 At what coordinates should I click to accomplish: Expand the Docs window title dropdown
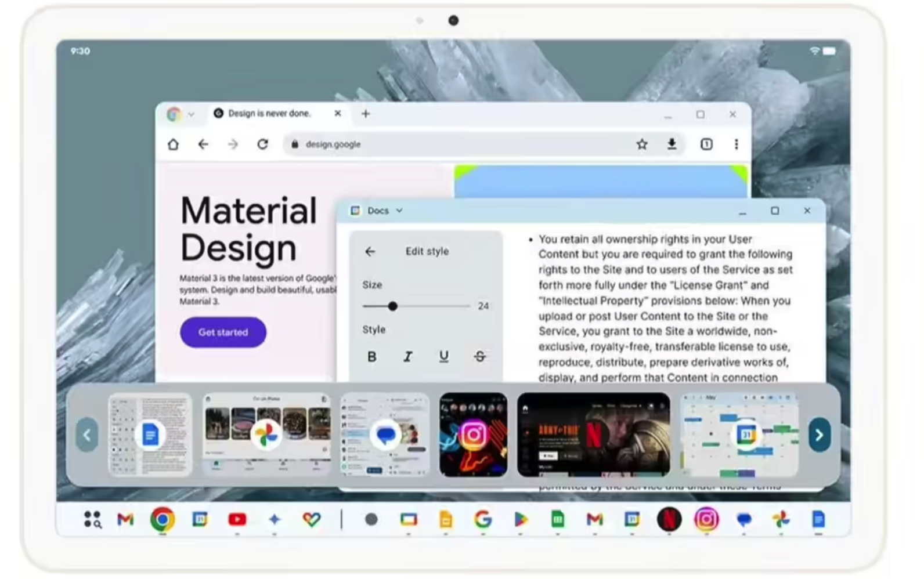(x=399, y=211)
